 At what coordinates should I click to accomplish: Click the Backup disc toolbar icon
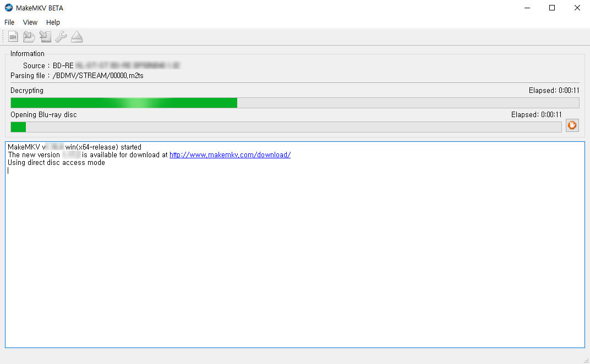(x=45, y=36)
